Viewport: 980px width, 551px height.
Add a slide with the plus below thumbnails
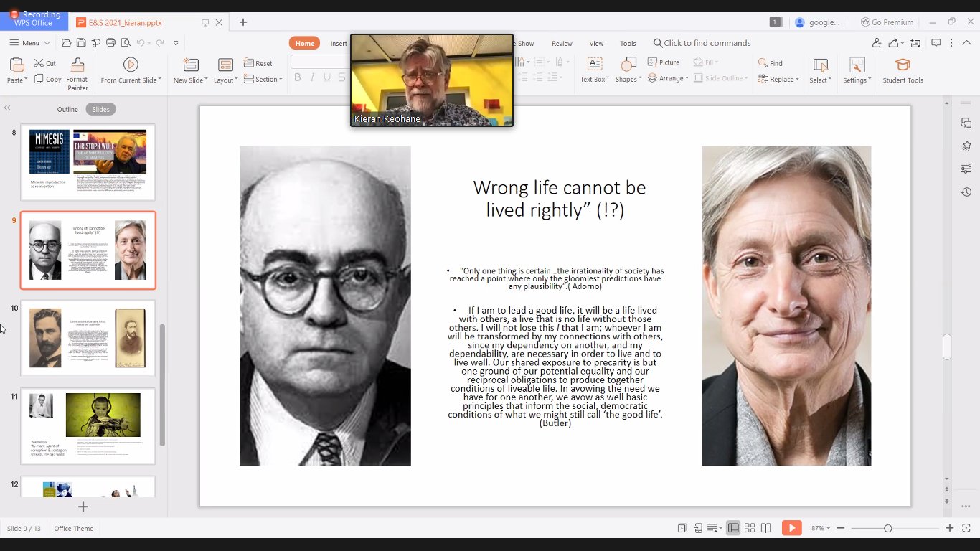tap(83, 507)
